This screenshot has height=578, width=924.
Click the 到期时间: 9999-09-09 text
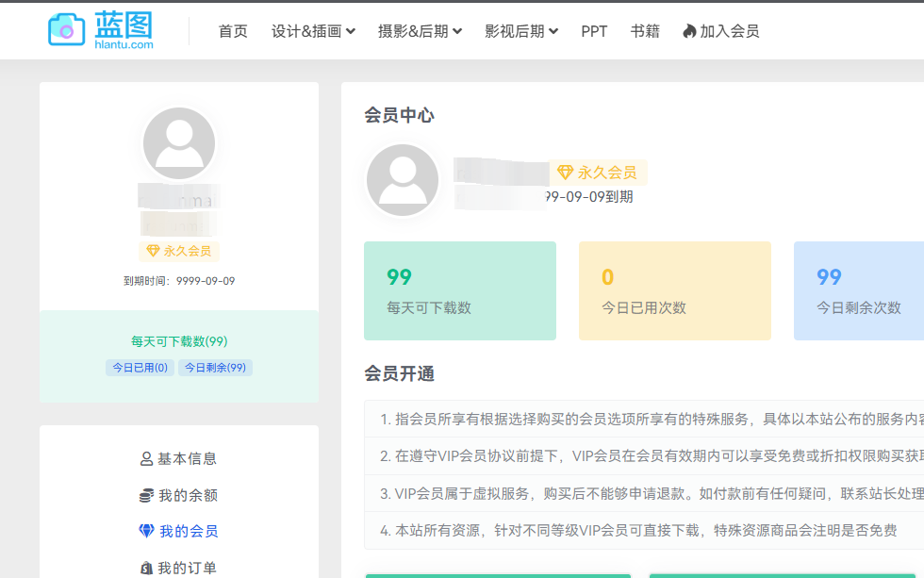[179, 281]
